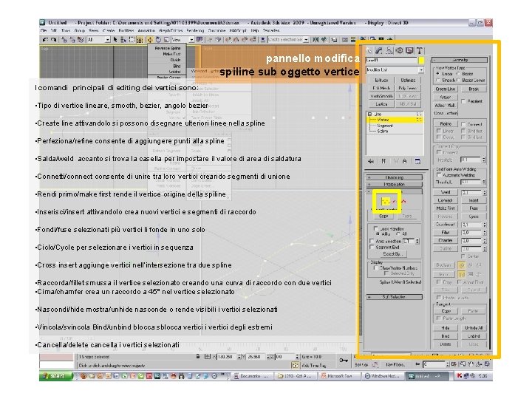The image size is (532, 399).
Task: Click the Make First button
Action: coord(446,208)
